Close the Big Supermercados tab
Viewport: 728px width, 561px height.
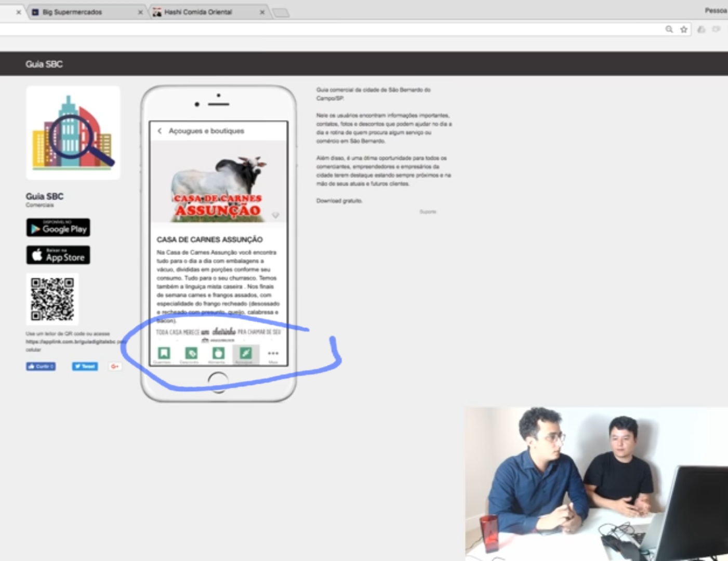[x=140, y=12]
